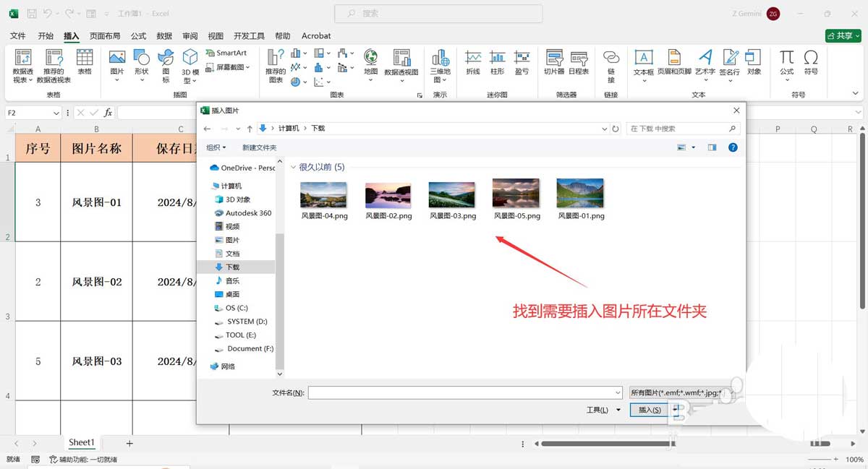Image resolution: width=868 pixels, height=469 pixels.
Task: Open the Pictures (图片) insert menu
Action: point(117,66)
